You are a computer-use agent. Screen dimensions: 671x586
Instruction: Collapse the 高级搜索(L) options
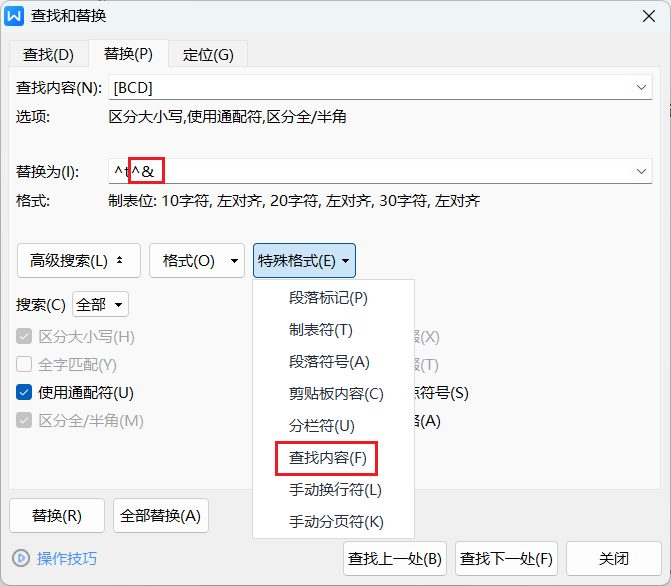pyautogui.click(x=77, y=261)
